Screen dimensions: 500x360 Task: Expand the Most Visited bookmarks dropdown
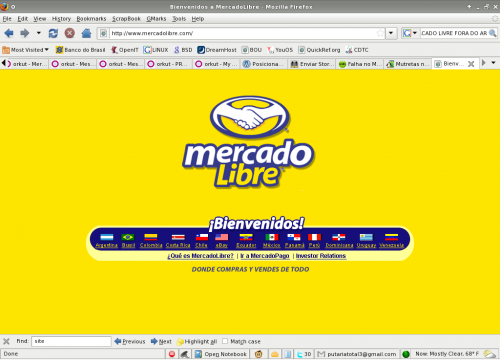[25, 50]
